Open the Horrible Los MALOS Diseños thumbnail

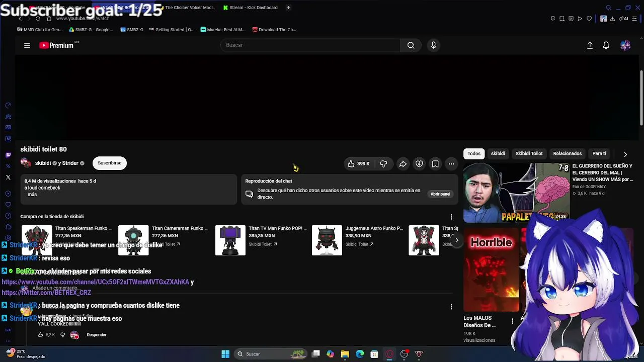click(x=491, y=269)
